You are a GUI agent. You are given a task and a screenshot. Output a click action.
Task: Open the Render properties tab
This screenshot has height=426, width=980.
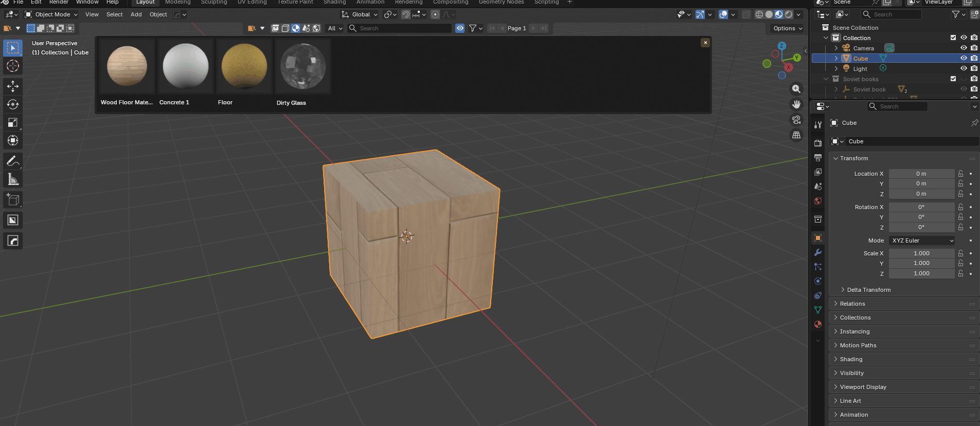pyautogui.click(x=818, y=143)
